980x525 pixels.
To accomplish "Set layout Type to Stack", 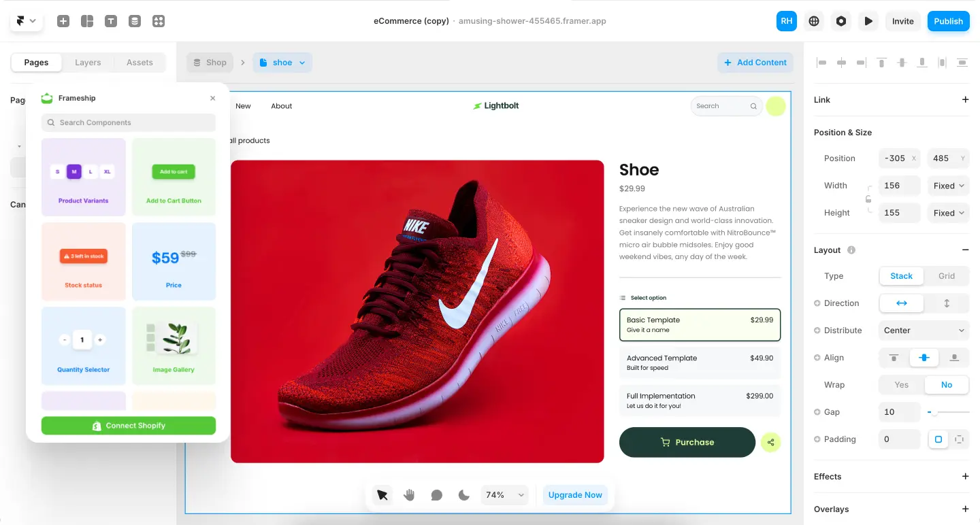I will click(x=901, y=276).
